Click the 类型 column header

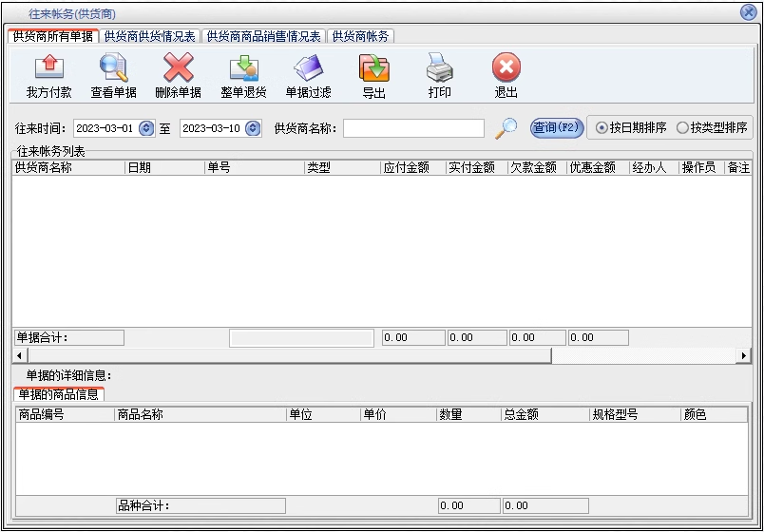pos(342,168)
